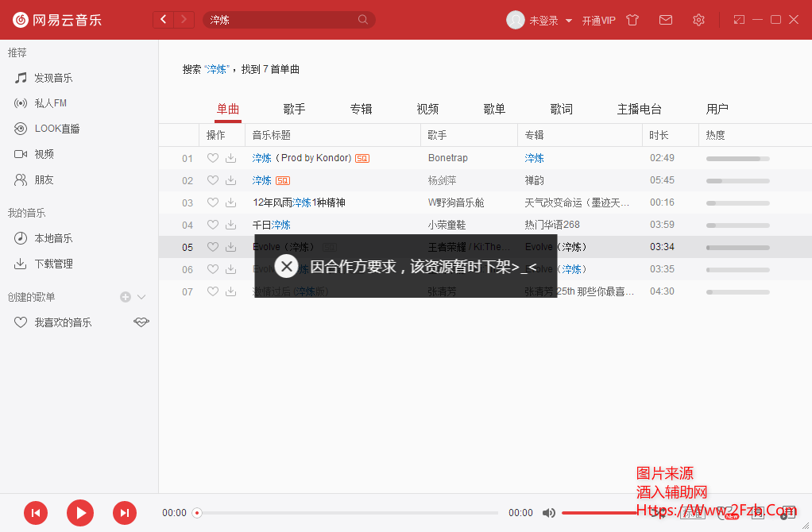Mute the volume speaker icon
This screenshot has width=812, height=532.
coord(548,513)
